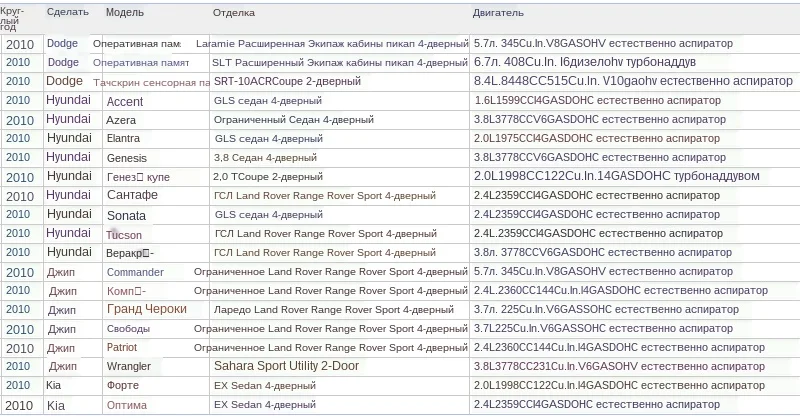Click year "2010" in the Commander row
The height and width of the screenshot is (418, 800).
19,273
